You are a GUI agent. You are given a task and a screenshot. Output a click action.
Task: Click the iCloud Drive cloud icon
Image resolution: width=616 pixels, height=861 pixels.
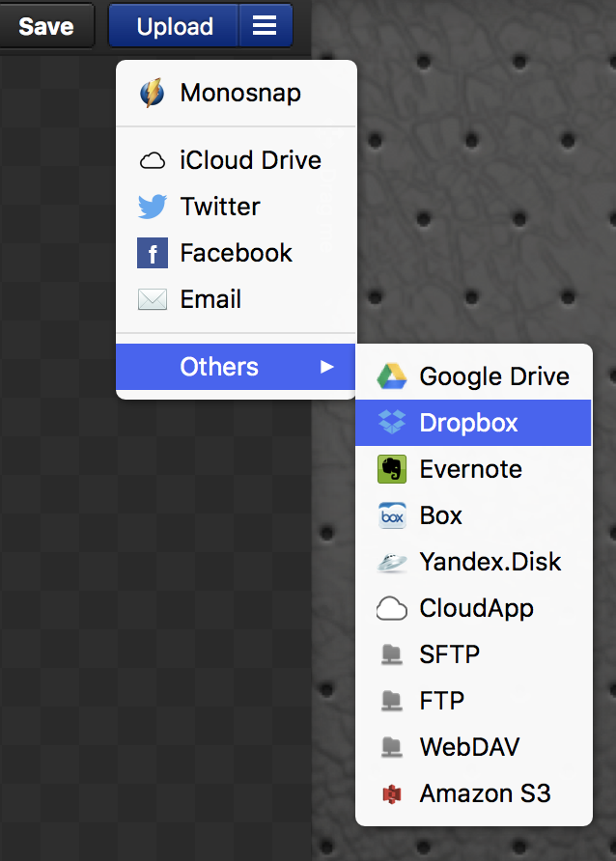[152, 160]
